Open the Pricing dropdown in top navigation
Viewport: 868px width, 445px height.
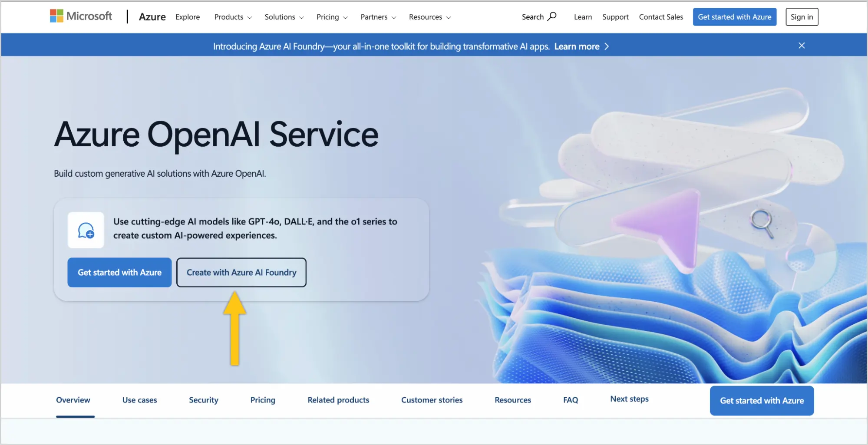332,17
